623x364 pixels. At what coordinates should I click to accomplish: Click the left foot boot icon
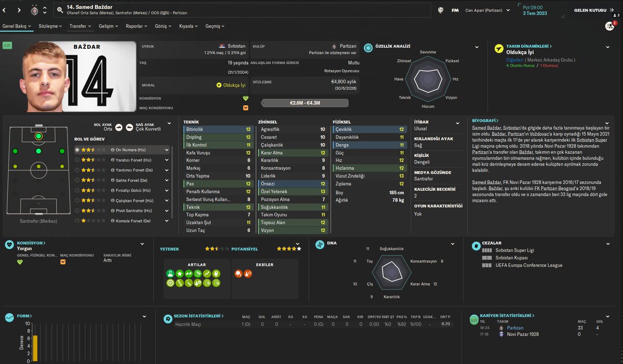tap(119, 127)
